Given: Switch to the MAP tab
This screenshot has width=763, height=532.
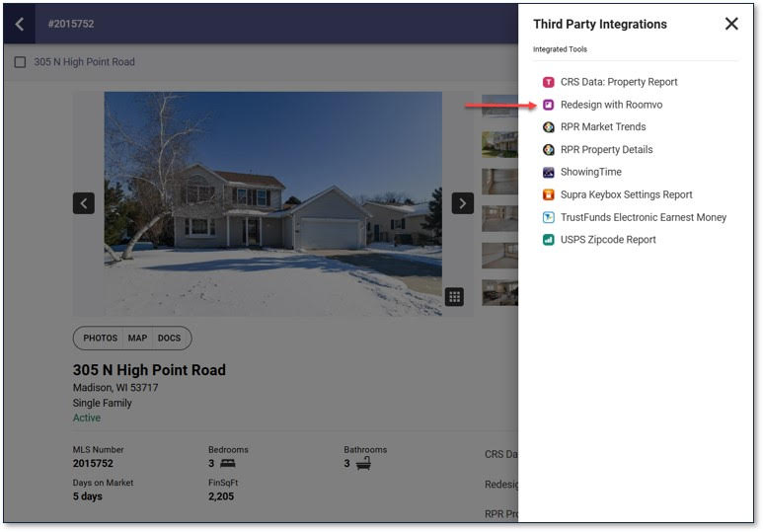Looking at the screenshot, I should (x=137, y=339).
